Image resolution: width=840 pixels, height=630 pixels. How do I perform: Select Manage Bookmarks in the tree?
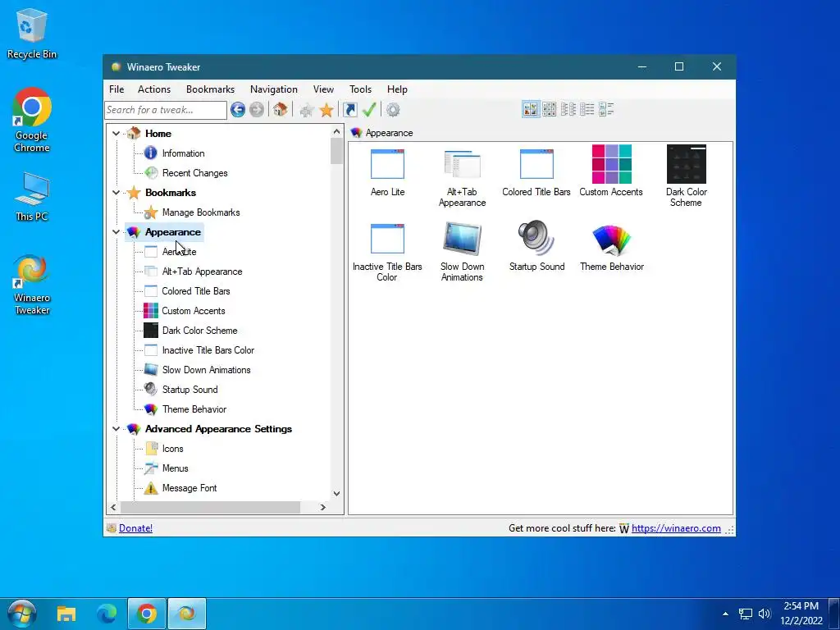click(x=201, y=212)
